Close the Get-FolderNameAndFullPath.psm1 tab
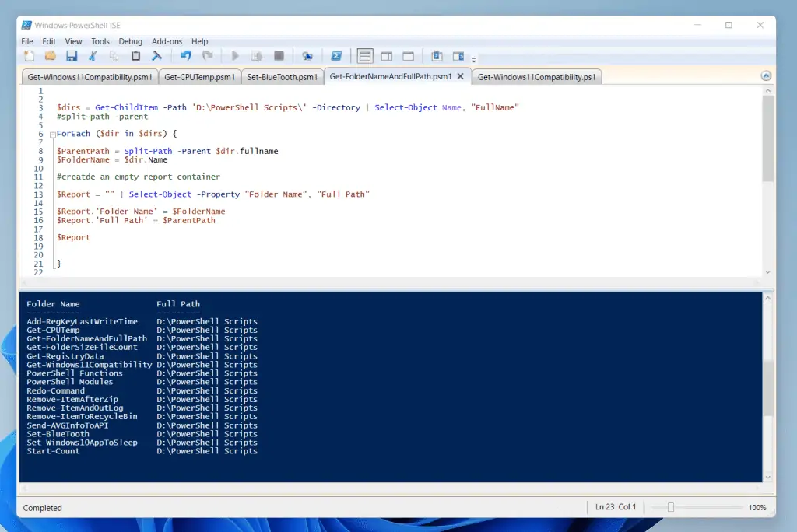This screenshot has height=532, width=797. (x=461, y=76)
